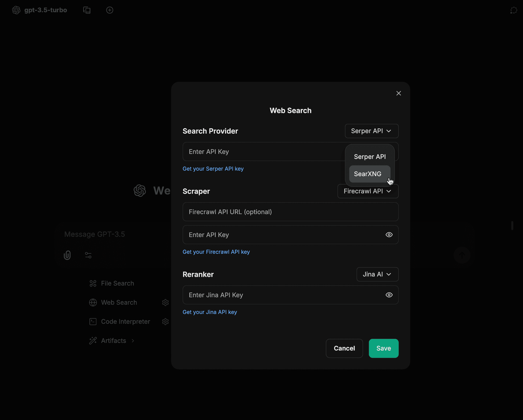
Task: Select Web Search in tools menu
Action: [x=119, y=302]
